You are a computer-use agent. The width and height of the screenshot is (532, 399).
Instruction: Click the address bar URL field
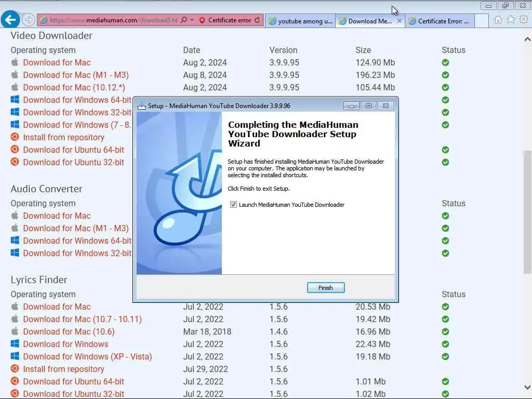coord(114,20)
